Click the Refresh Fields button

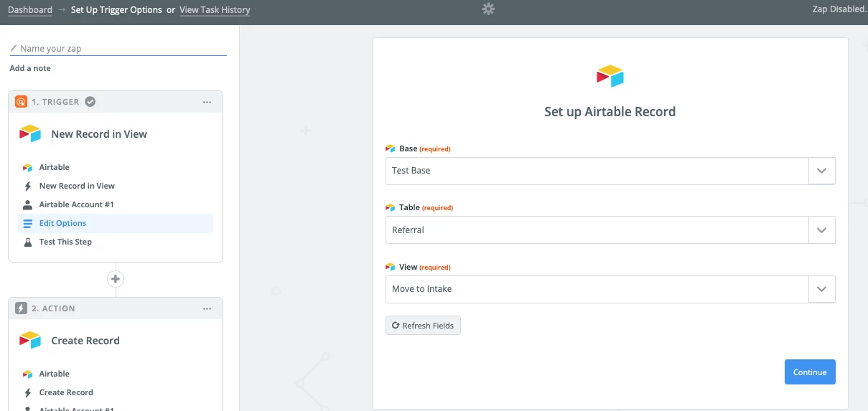423,326
